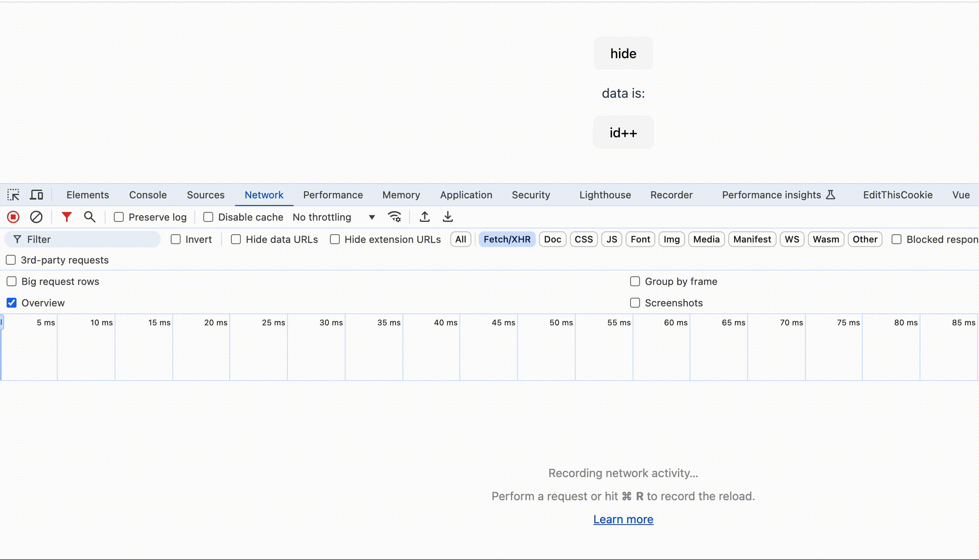Image resolution: width=979 pixels, height=560 pixels.
Task: Click the timeline overview bar
Action: (x=490, y=347)
